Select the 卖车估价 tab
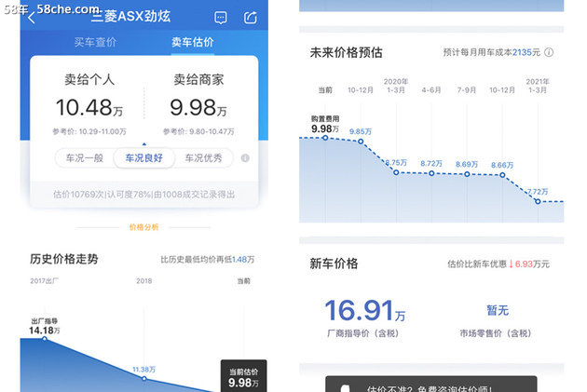This screenshot has height=392, width=587. pos(193,42)
